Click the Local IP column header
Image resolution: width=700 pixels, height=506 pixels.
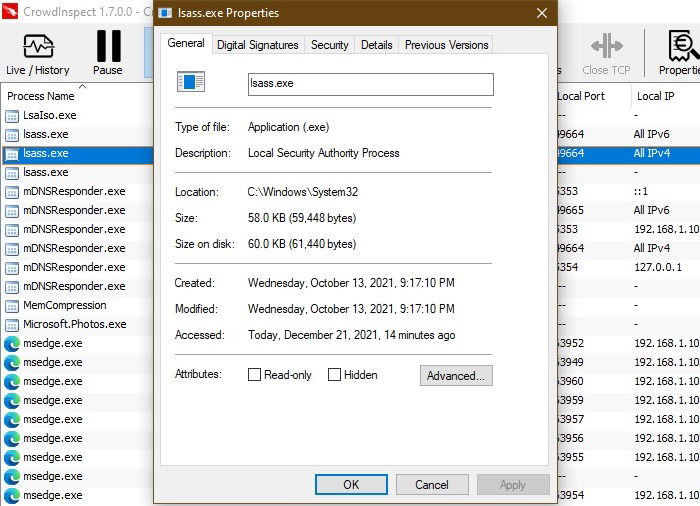[x=655, y=96]
